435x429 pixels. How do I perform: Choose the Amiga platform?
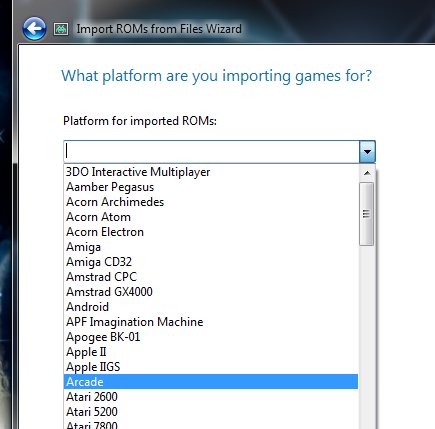tap(211, 247)
